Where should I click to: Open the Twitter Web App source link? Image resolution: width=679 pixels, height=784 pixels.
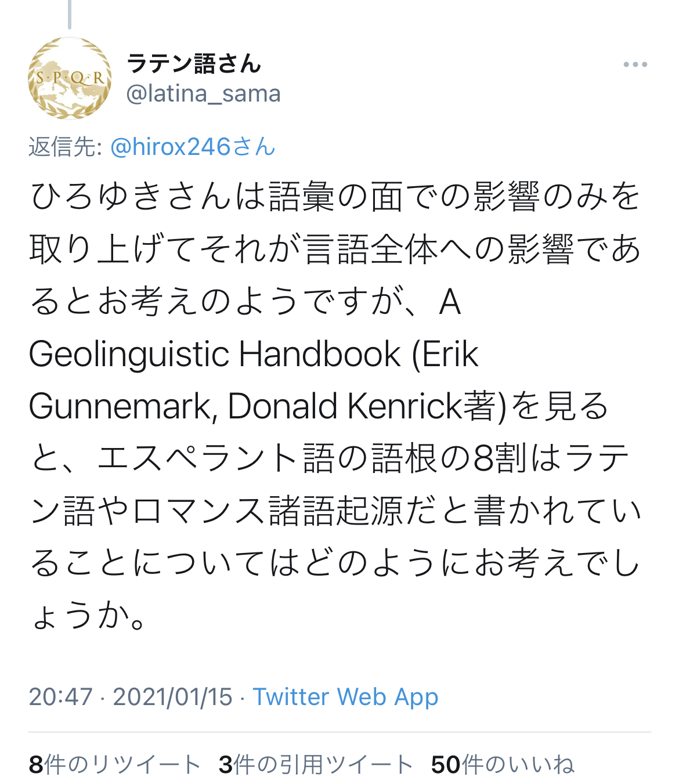coord(345,696)
